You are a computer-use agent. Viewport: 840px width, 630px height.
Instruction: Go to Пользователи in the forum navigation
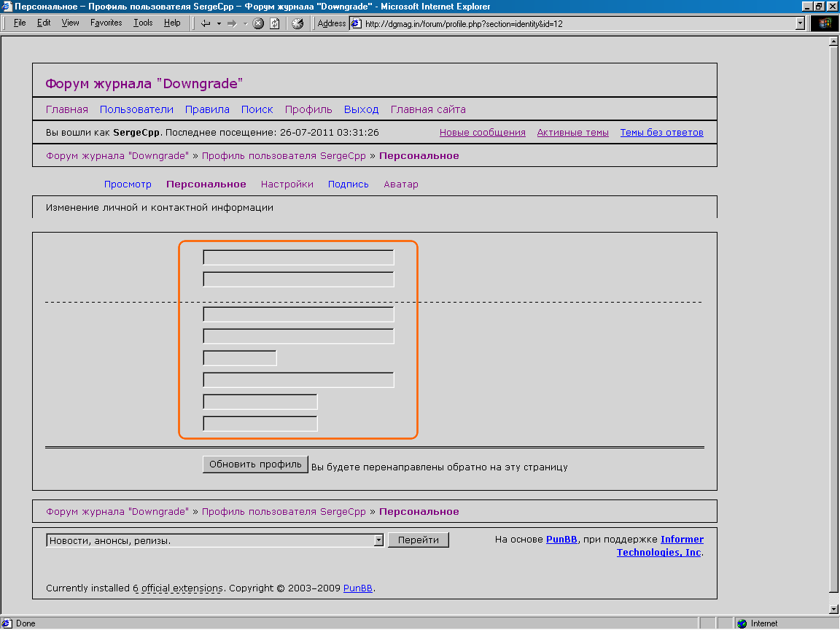pyautogui.click(x=136, y=109)
